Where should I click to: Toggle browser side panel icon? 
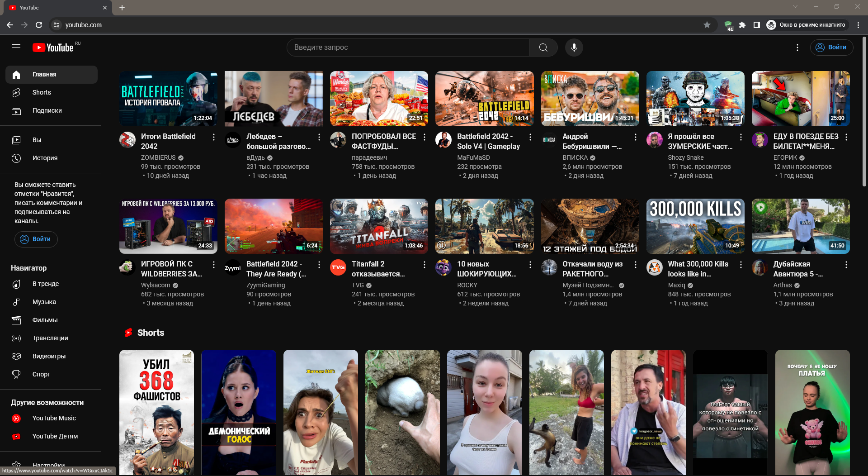tap(757, 25)
